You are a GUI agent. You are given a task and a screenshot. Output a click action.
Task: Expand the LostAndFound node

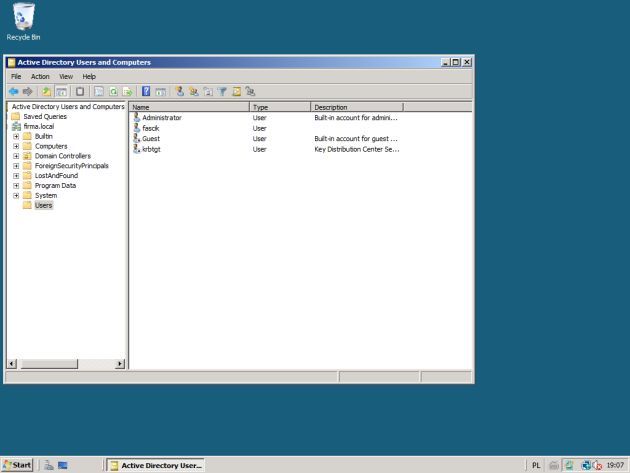click(x=16, y=176)
